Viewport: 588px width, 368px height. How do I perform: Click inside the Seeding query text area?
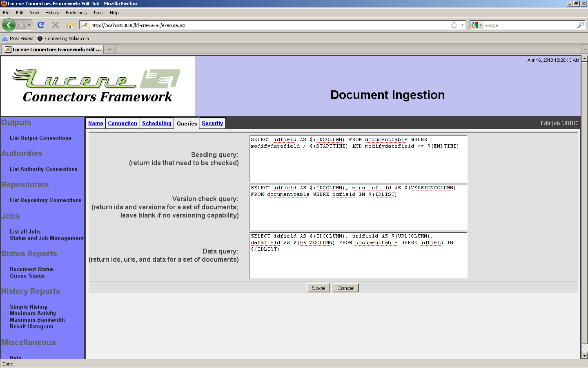click(358, 164)
